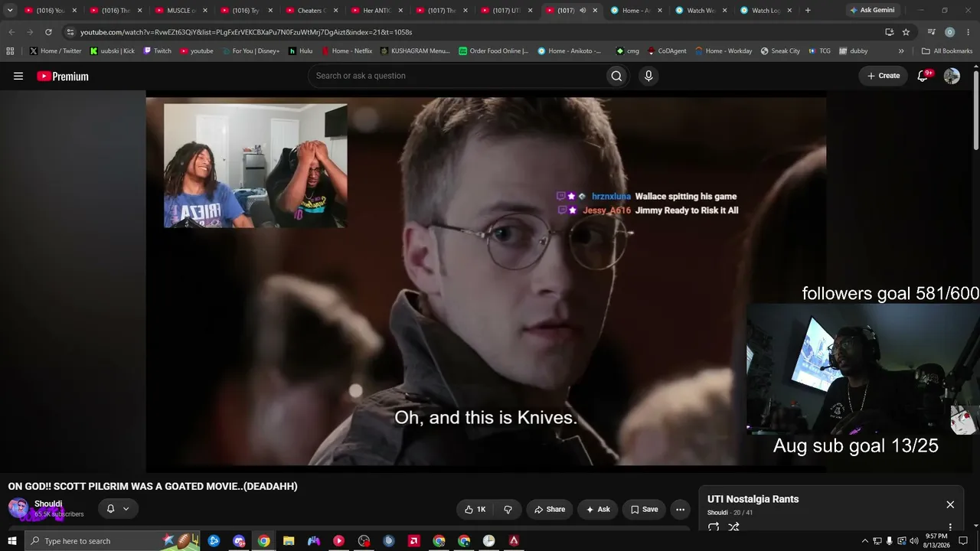Install or cast from address bar icon
Viewport: 980px width, 551px height.
[889, 32]
